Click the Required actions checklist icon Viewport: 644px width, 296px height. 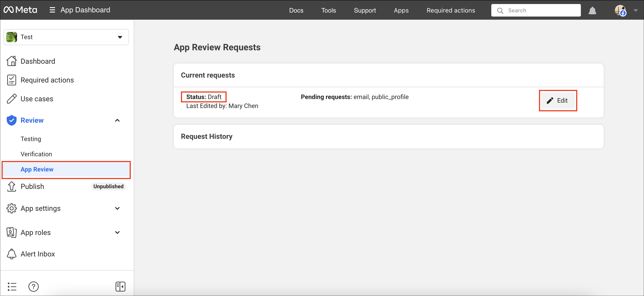[x=11, y=80]
